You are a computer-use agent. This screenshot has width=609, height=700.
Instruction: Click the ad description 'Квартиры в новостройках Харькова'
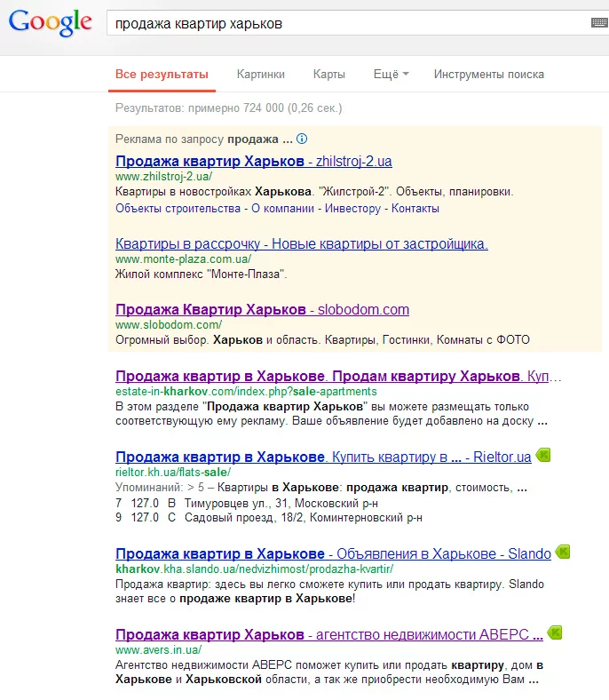314,192
